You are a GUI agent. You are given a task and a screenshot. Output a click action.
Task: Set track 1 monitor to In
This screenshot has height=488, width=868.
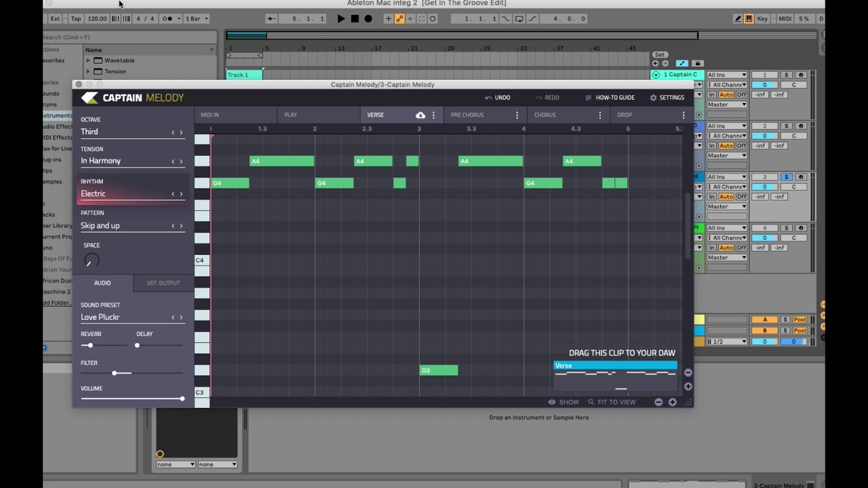point(712,95)
